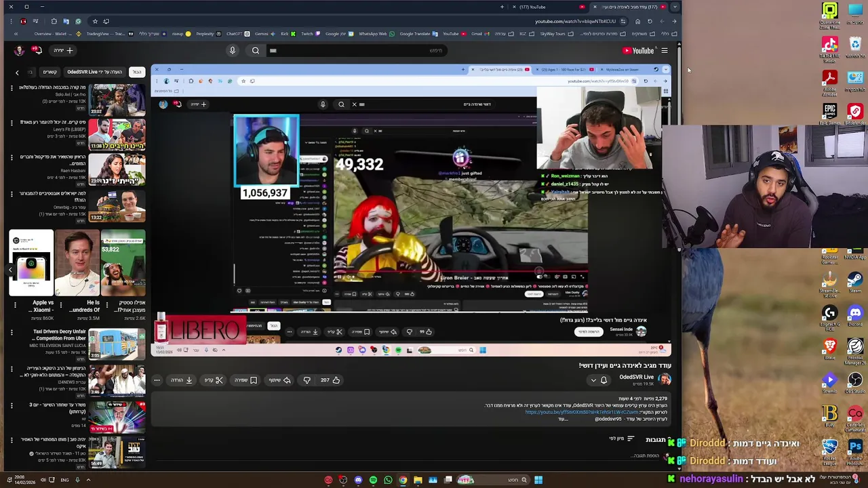Viewport: 868px width, 488px height.
Task: Reload the YouTube page
Action: click(650, 21)
